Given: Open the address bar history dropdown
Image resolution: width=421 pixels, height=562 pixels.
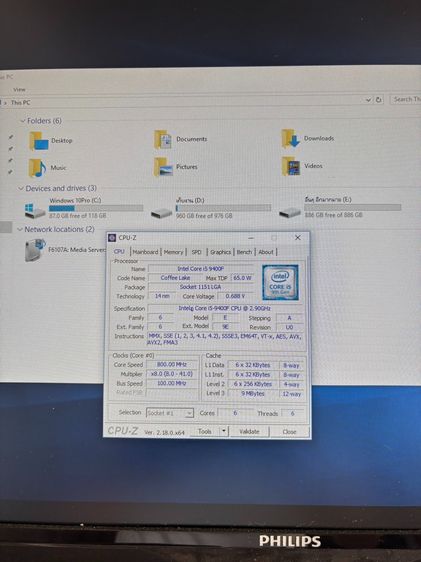Looking at the screenshot, I should click(368, 100).
